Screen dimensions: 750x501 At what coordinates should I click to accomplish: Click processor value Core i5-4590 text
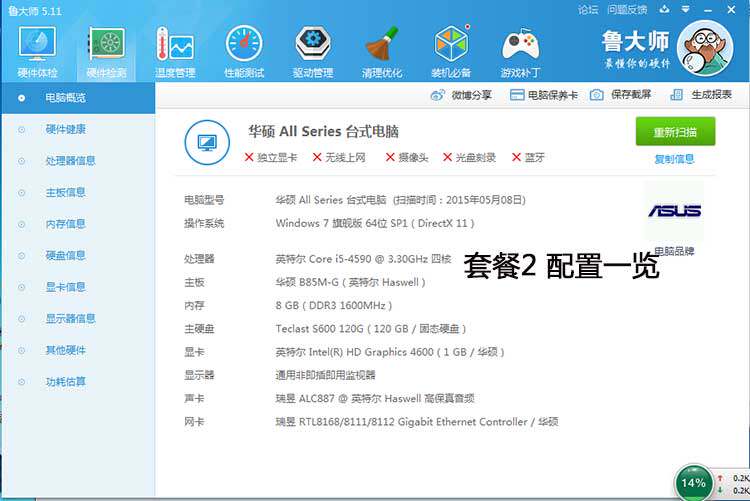(x=363, y=259)
